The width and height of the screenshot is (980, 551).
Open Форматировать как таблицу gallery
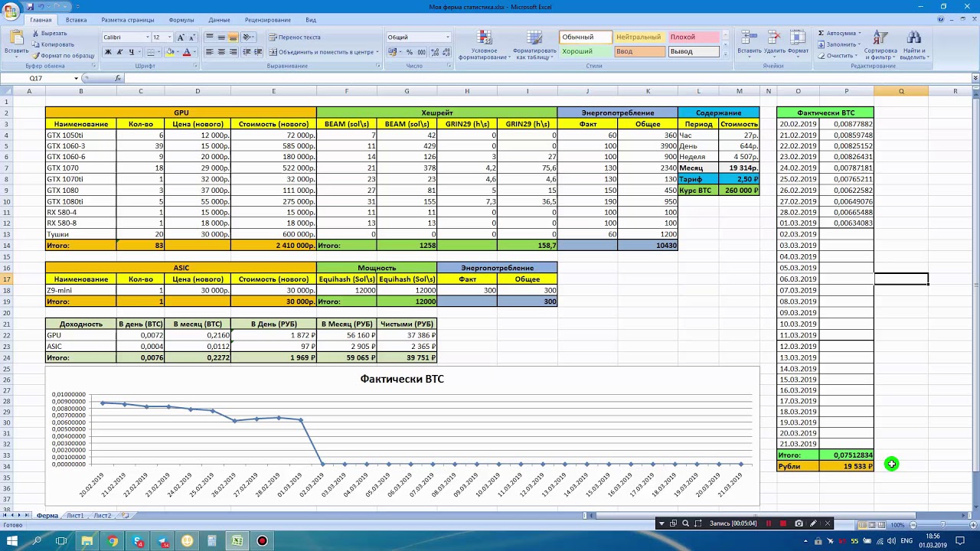click(534, 45)
